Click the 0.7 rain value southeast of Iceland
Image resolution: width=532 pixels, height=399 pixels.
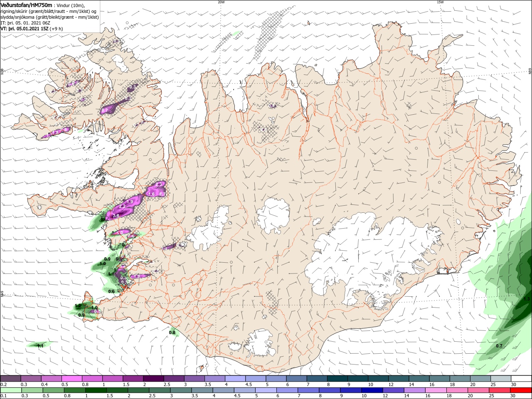coord(500,346)
